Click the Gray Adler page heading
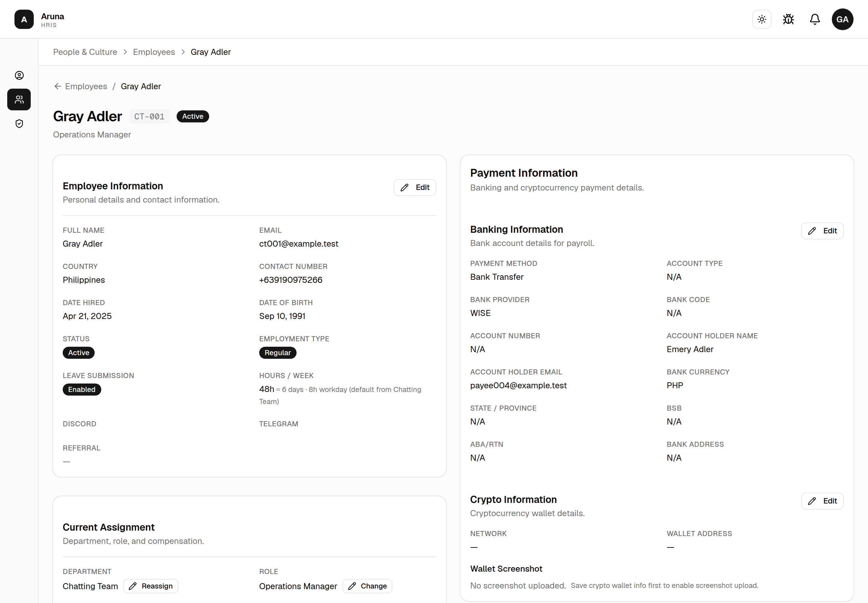Image resolution: width=868 pixels, height=603 pixels. pos(88,116)
